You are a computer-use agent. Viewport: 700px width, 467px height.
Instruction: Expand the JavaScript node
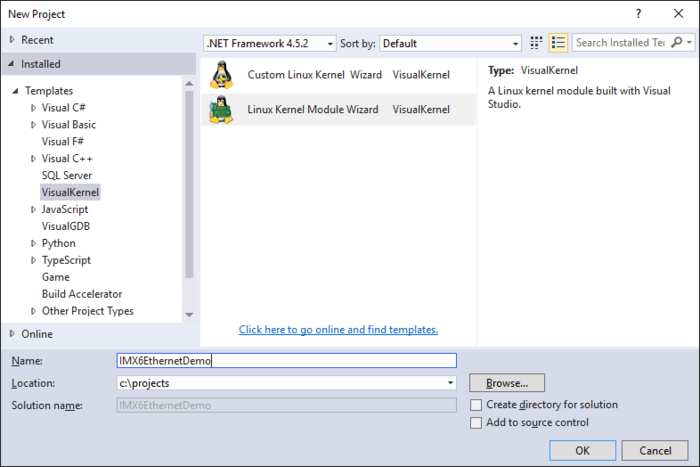point(33,209)
